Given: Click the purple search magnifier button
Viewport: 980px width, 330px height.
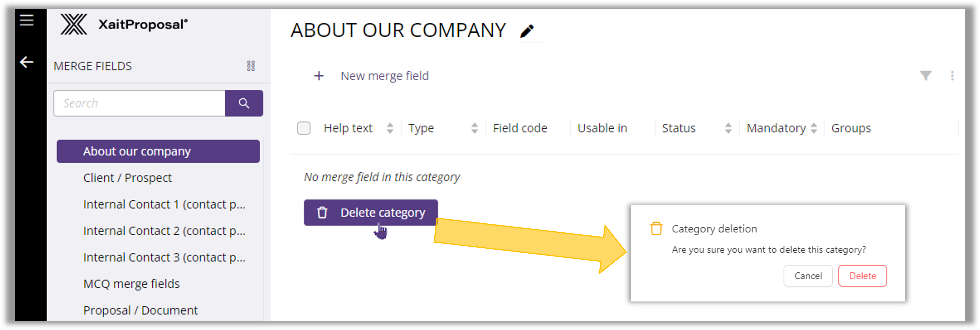Looking at the screenshot, I should coord(244,104).
